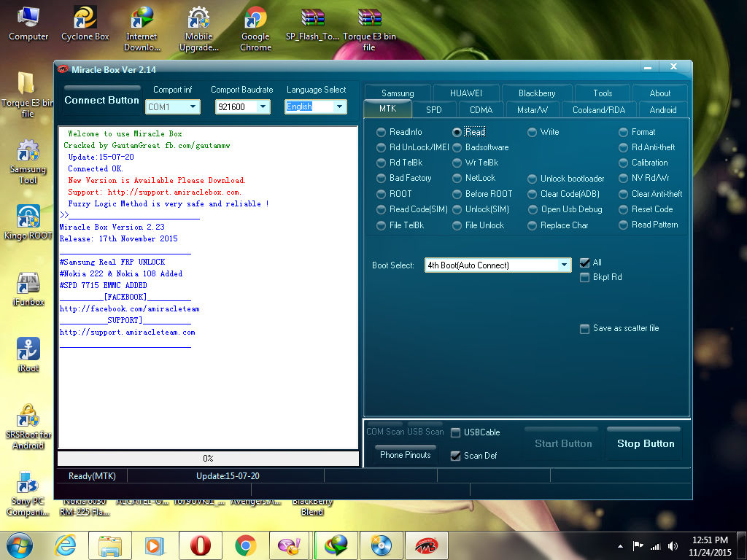Click the Connect Button
747x560 pixels.
click(101, 100)
